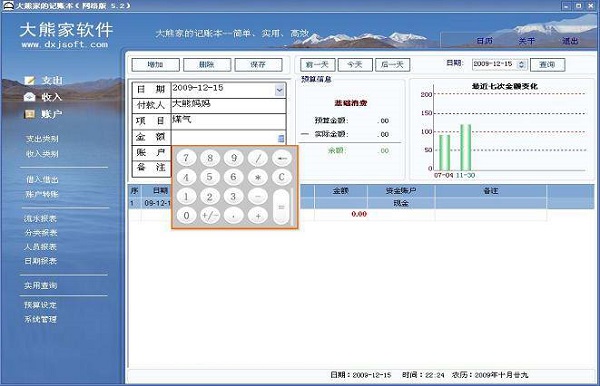
Task: Open the 日历 calendar menu
Action: [x=484, y=41]
